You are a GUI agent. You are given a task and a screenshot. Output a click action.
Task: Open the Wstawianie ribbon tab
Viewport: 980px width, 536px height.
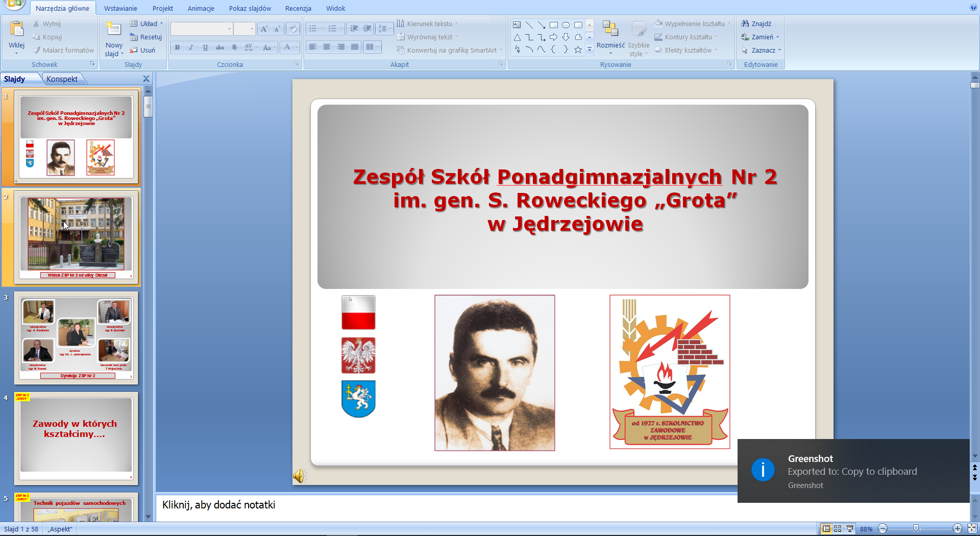[x=120, y=8]
